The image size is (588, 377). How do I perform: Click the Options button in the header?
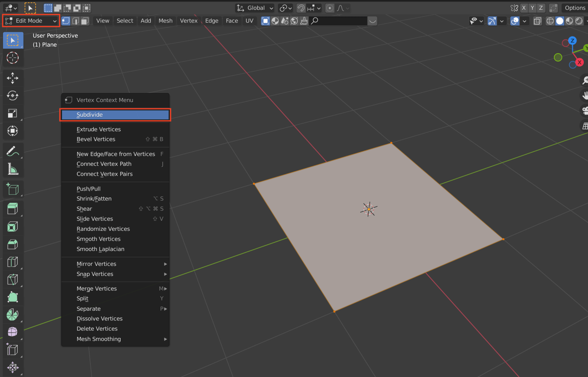(x=574, y=8)
